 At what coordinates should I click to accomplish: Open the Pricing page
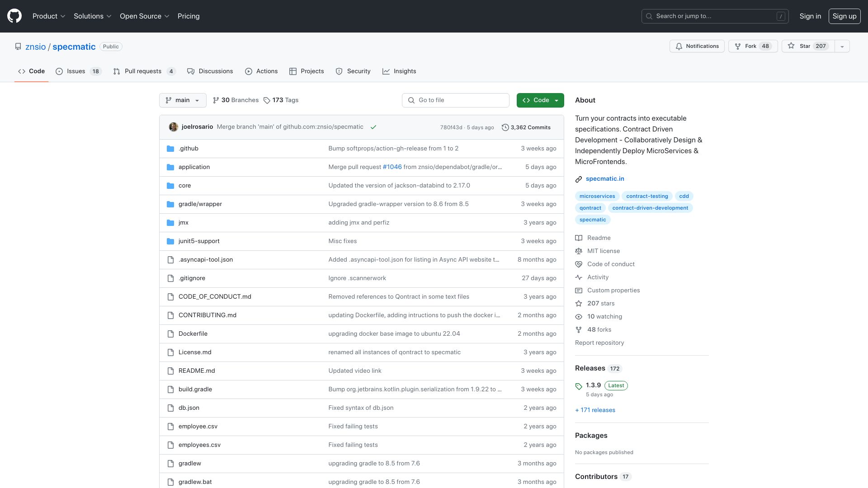coord(189,16)
